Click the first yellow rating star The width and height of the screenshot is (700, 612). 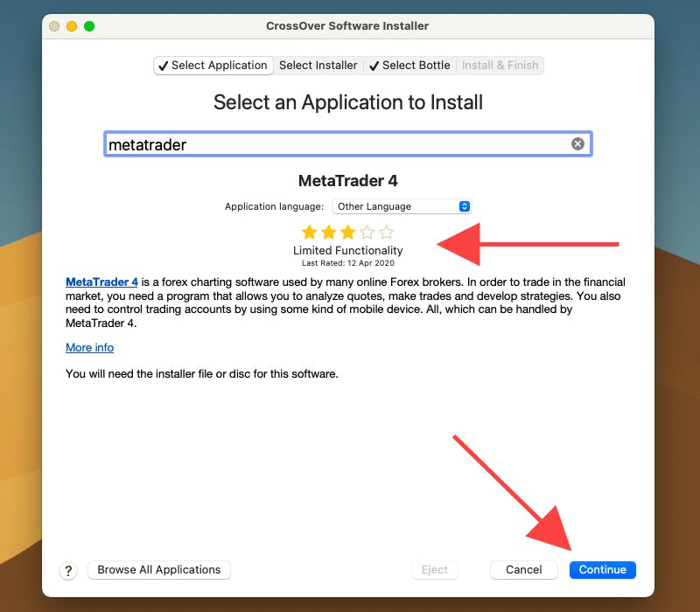click(x=309, y=233)
